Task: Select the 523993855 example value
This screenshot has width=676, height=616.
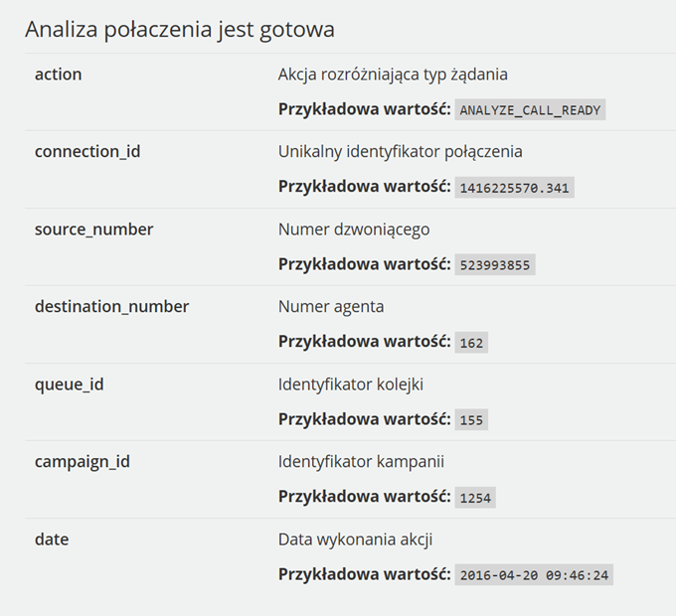Action: (x=495, y=265)
